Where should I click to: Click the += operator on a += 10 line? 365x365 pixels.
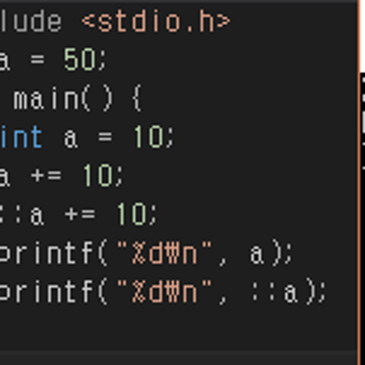tap(46, 176)
